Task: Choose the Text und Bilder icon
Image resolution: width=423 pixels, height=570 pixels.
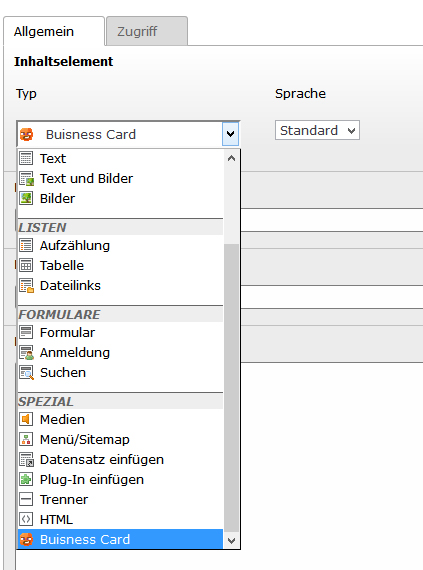Action: click(x=26, y=178)
